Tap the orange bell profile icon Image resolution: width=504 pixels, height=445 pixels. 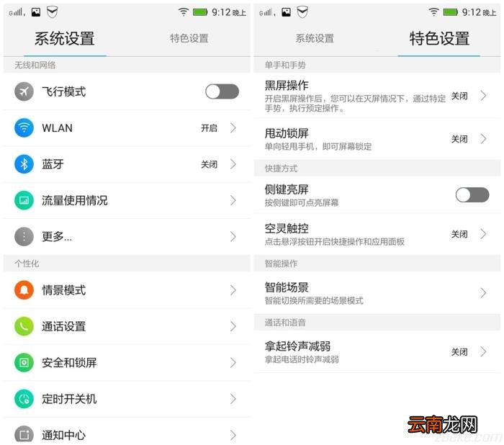[x=24, y=290]
